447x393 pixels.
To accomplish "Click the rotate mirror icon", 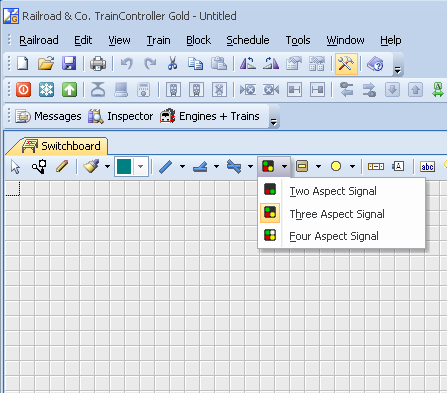I will click(271, 63).
